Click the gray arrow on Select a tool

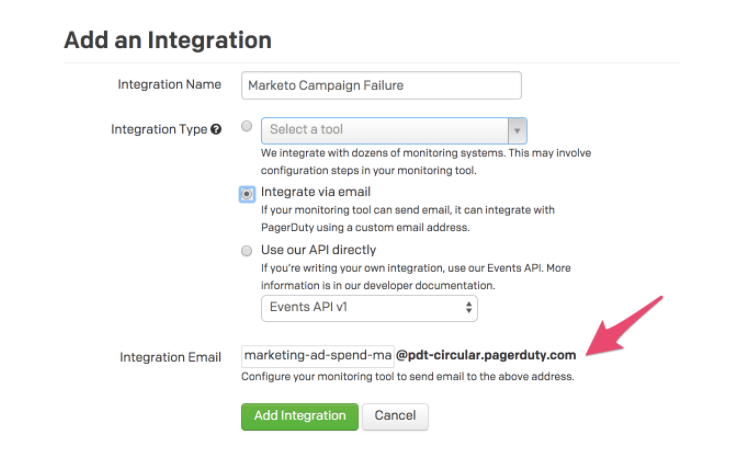[x=517, y=130]
